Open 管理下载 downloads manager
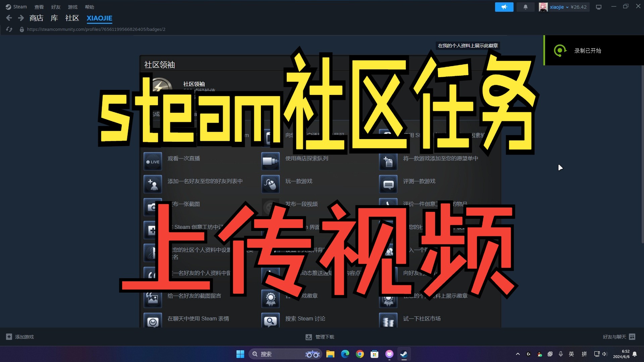 [x=320, y=337]
